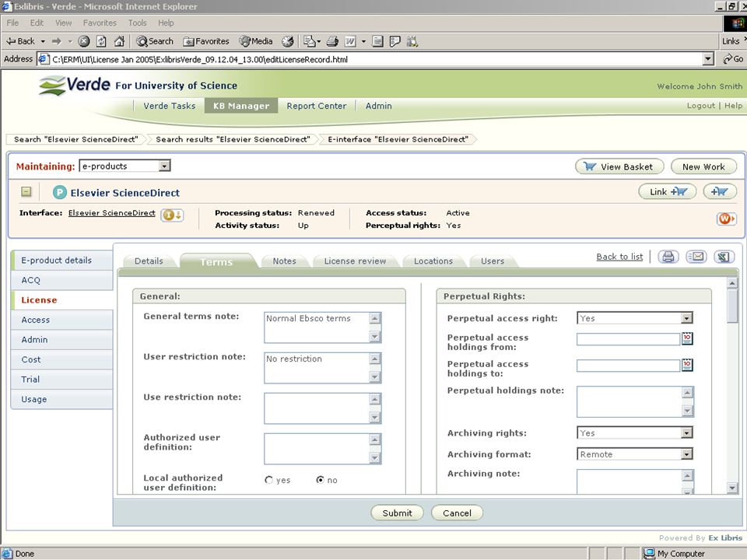Click the Logout link
The height and width of the screenshot is (560, 747).
[701, 106]
